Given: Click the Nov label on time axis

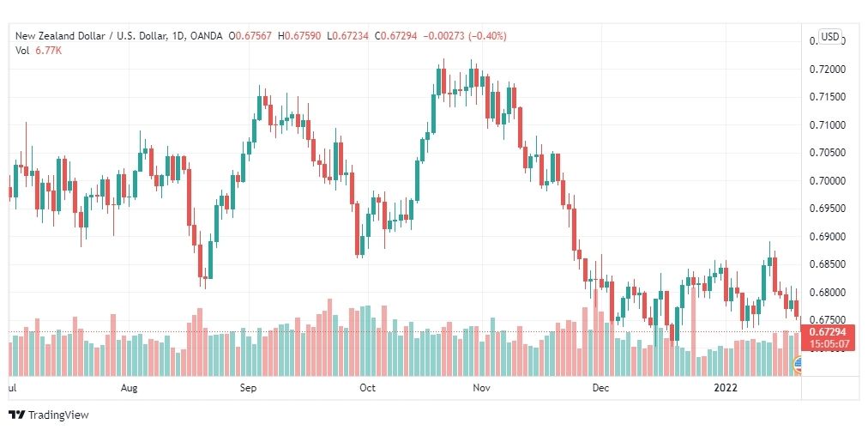Looking at the screenshot, I should 482,387.
